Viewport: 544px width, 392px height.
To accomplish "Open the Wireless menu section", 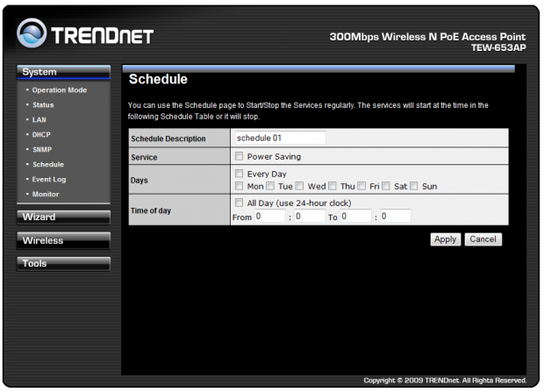I will (x=63, y=240).
